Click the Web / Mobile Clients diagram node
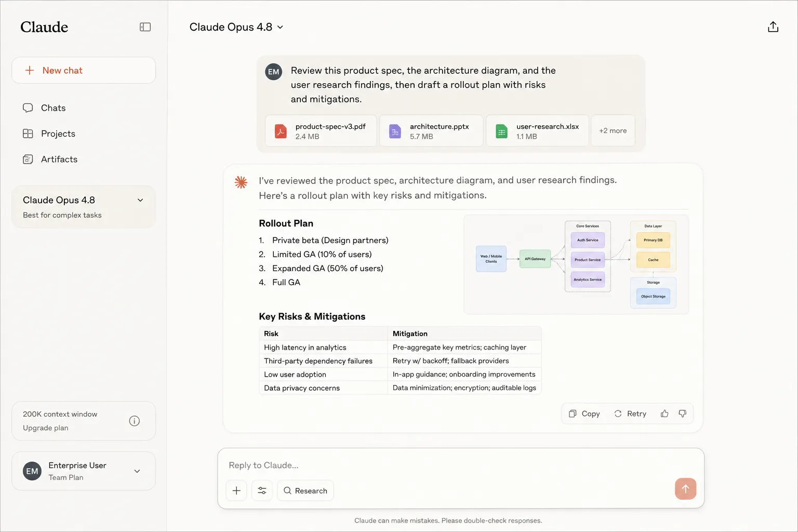Screen dimensions: 798x532 pyautogui.click(x=491, y=259)
